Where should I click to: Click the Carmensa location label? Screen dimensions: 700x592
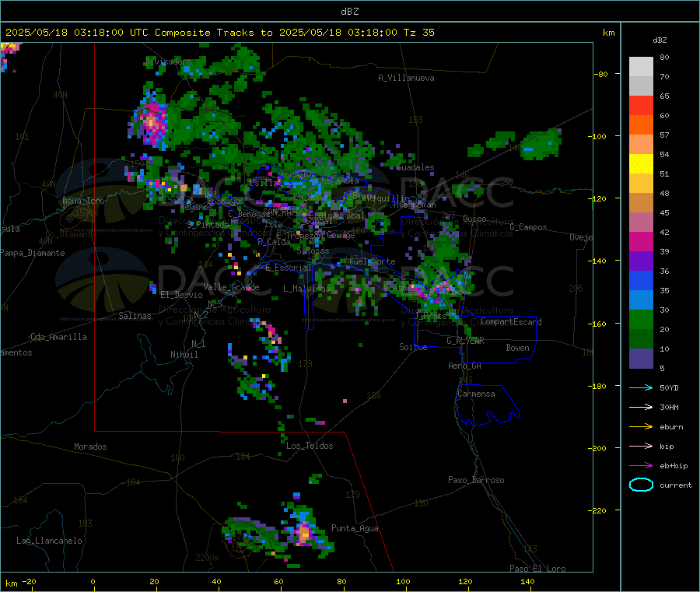pyautogui.click(x=476, y=394)
